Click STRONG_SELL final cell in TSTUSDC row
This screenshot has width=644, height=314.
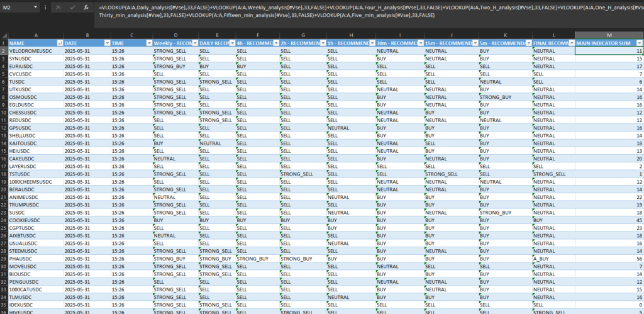pos(553,174)
